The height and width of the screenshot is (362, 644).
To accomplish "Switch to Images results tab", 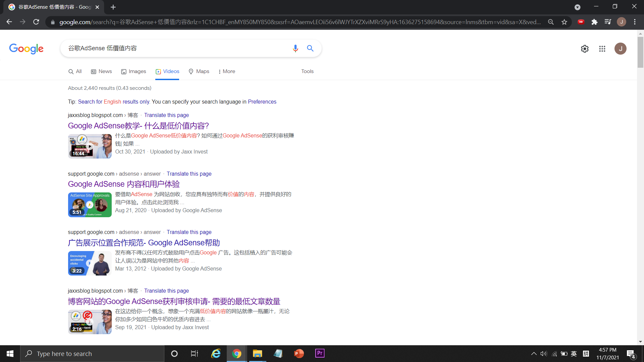I will tap(133, 71).
